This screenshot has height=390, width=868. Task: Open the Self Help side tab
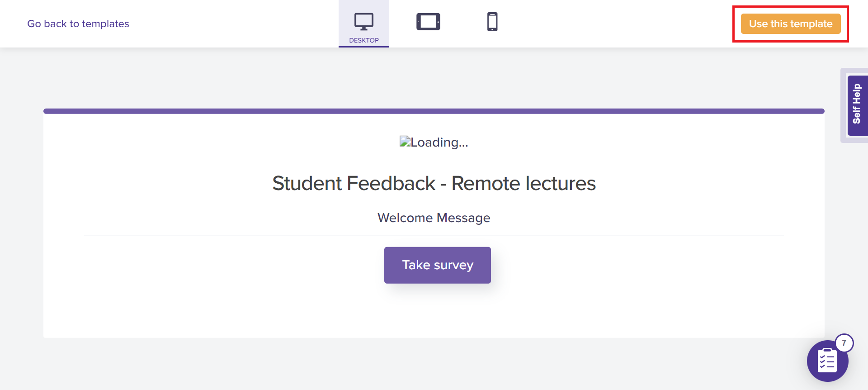point(857,105)
